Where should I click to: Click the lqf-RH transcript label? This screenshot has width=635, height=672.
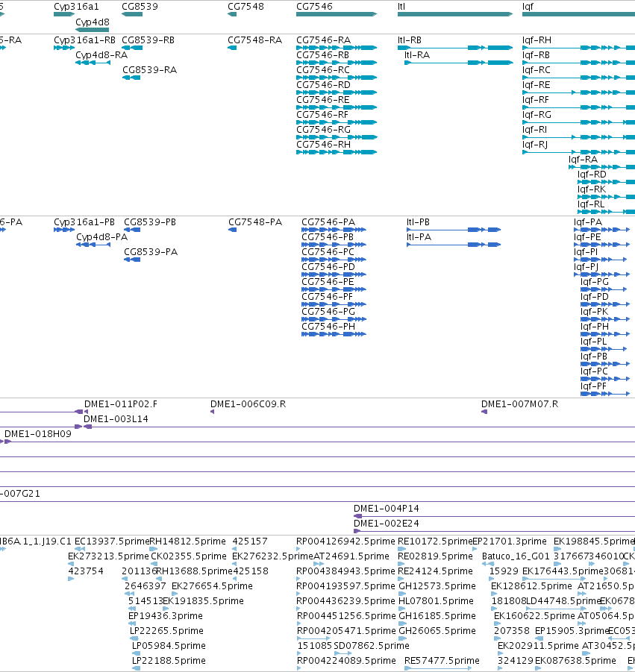click(537, 40)
